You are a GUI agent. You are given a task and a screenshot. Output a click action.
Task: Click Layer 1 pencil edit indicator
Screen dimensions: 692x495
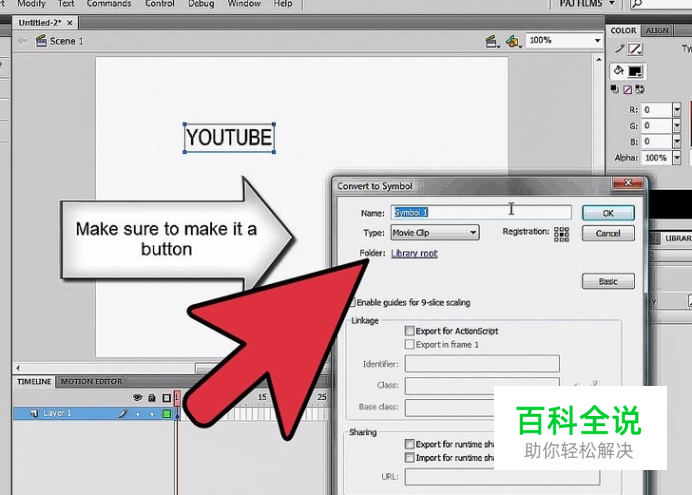point(123,413)
